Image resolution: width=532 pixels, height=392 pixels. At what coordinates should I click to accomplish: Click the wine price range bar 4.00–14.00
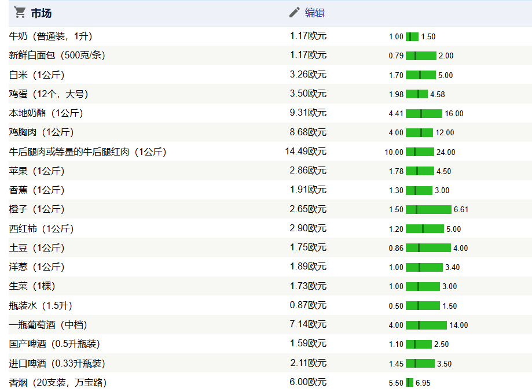(x=426, y=326)
